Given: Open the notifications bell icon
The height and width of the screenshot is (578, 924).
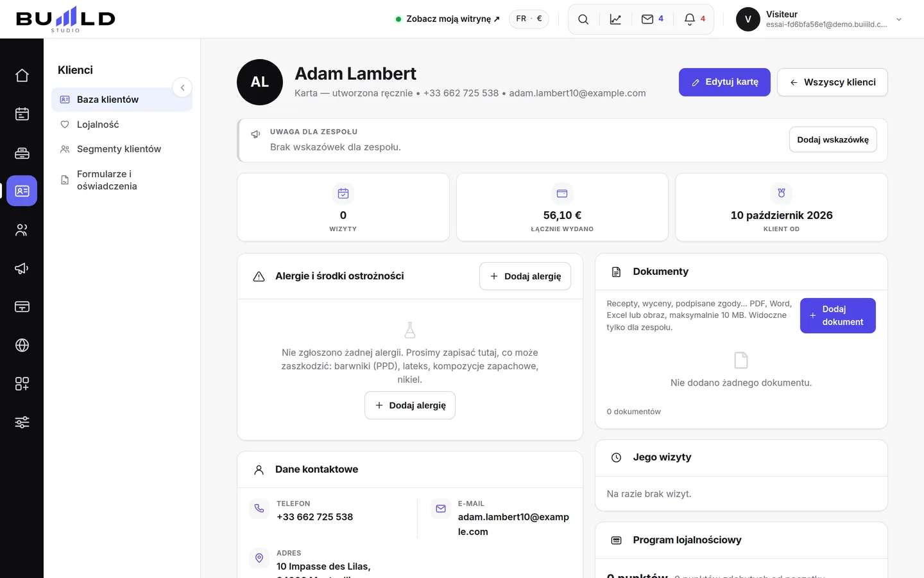Looking at the screenshot, I should (695, 19).
